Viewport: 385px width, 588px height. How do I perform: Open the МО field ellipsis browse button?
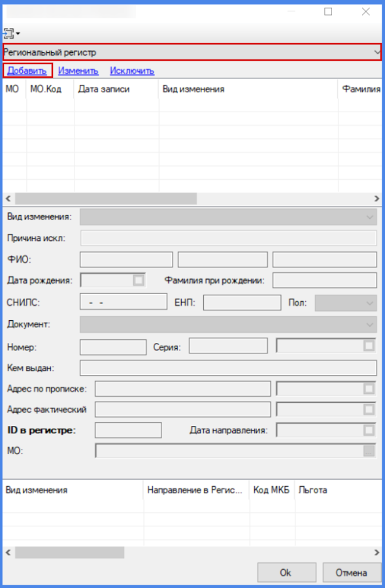coord(369,451)
